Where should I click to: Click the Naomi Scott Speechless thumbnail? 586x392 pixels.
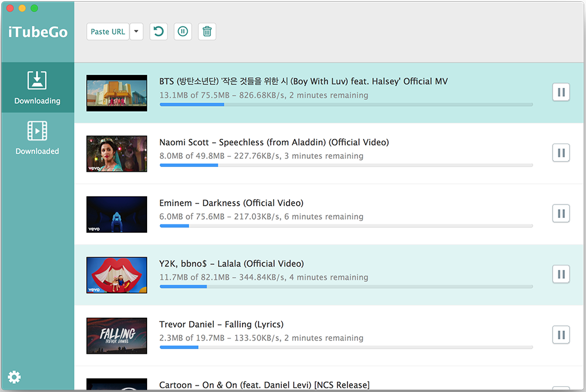pos(117,154)
